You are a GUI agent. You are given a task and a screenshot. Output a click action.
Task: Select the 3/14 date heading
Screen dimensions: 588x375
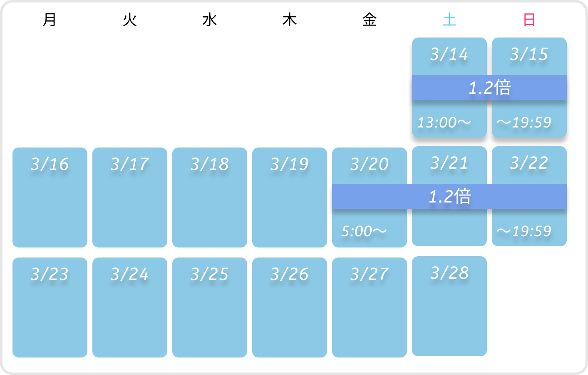(x=449, y=54)
